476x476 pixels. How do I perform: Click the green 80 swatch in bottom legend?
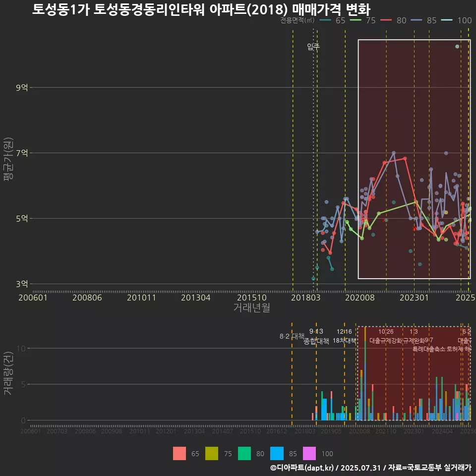point(244,454)
